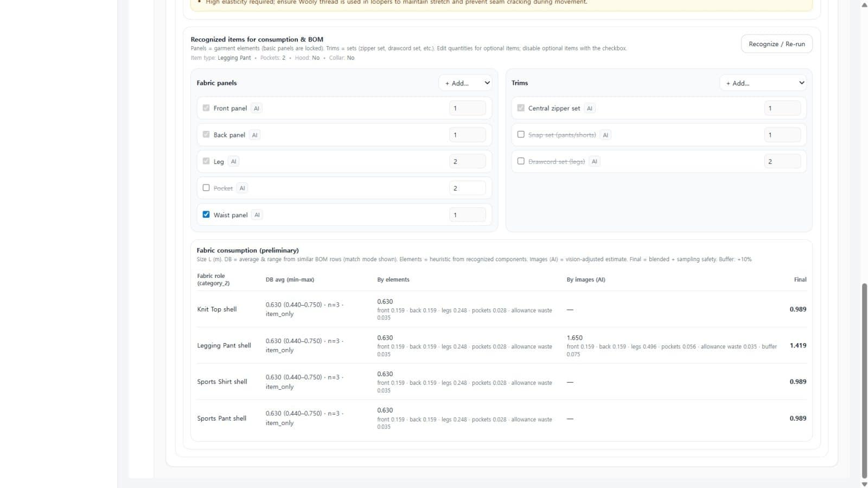Open the Trims Add dropdown
The height and width of the screenshot is (488, 868).
763,83
